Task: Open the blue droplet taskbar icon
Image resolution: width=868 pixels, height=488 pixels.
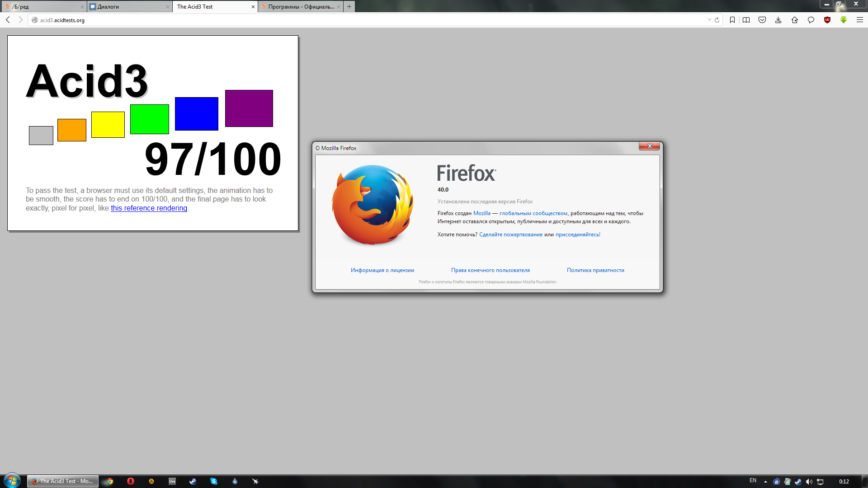Action: click(x=235, y=481)
